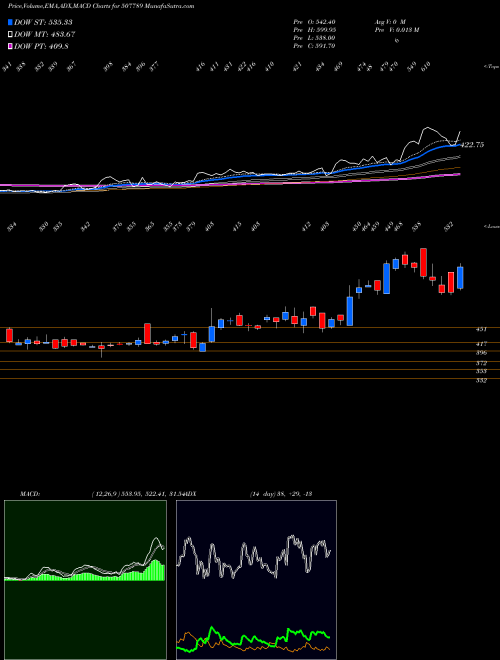Click the 'Avg V: 0 M' volume text
The width and height of the screenshot is (500, 660).
389,22
